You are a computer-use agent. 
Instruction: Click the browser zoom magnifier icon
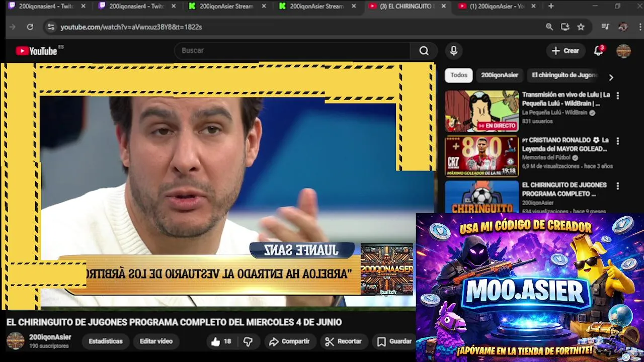tap(549, 27)
